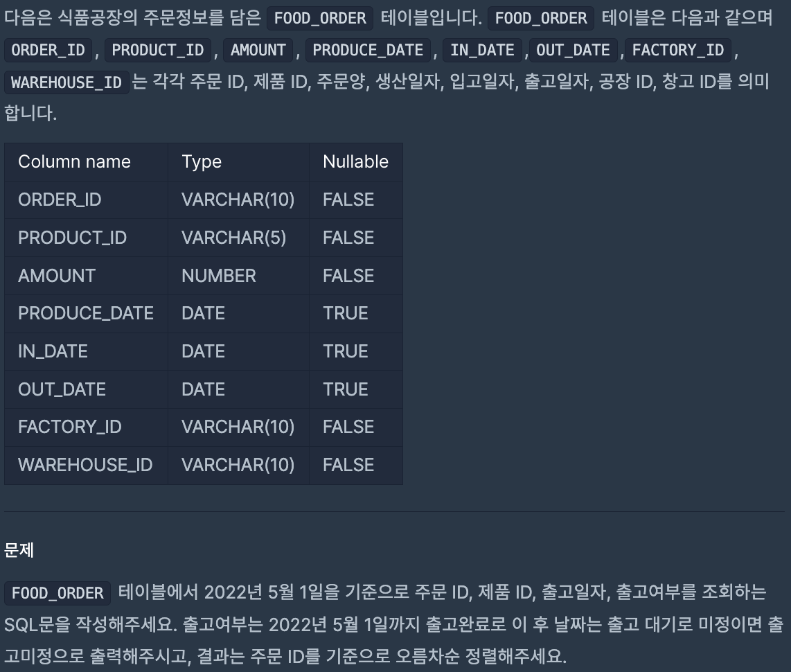Click DATE type in PRODUCE_DATE row

point(238,314)
